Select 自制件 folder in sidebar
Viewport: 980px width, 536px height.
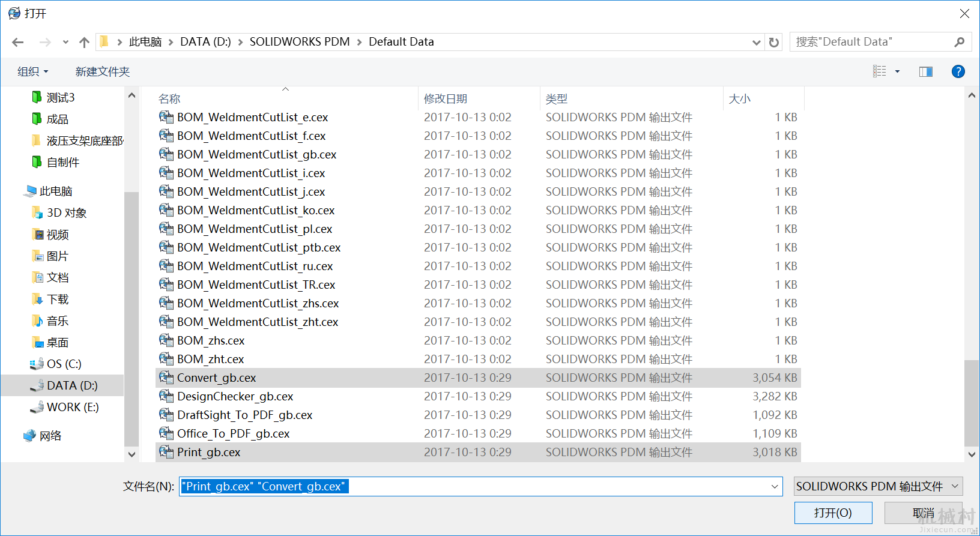point(63,162)
